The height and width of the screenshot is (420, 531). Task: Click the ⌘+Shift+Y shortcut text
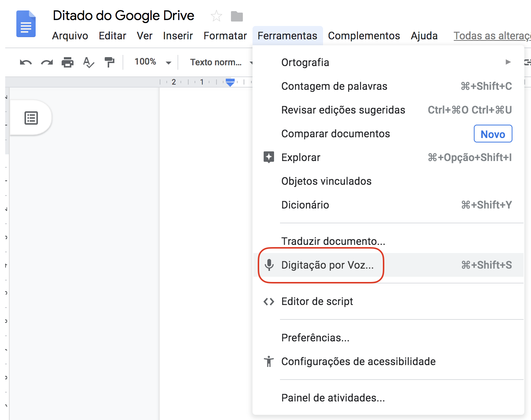pos(486,205)
